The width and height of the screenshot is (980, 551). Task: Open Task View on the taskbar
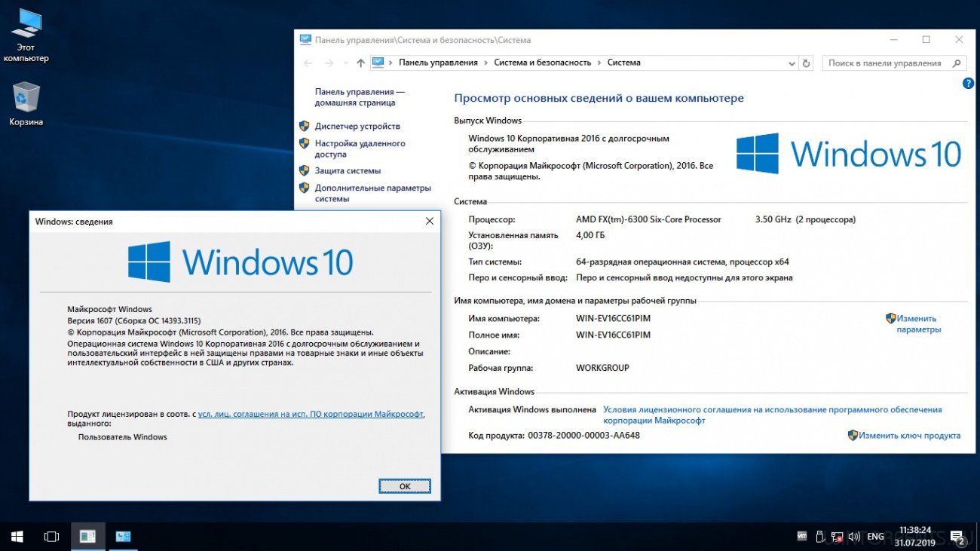51,537
